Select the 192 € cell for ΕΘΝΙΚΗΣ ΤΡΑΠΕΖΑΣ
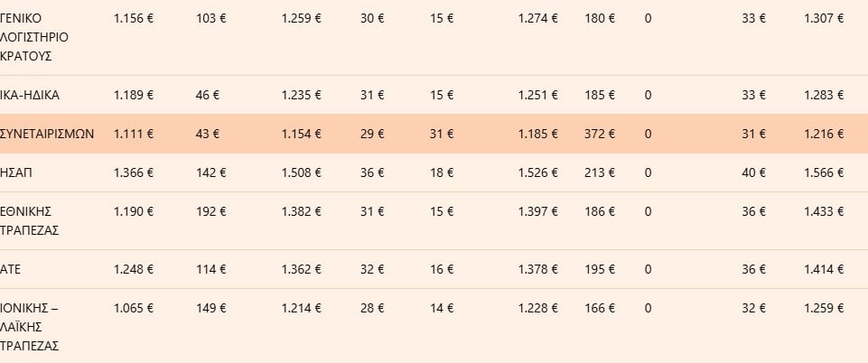The image size is (868, 363). 211,211
